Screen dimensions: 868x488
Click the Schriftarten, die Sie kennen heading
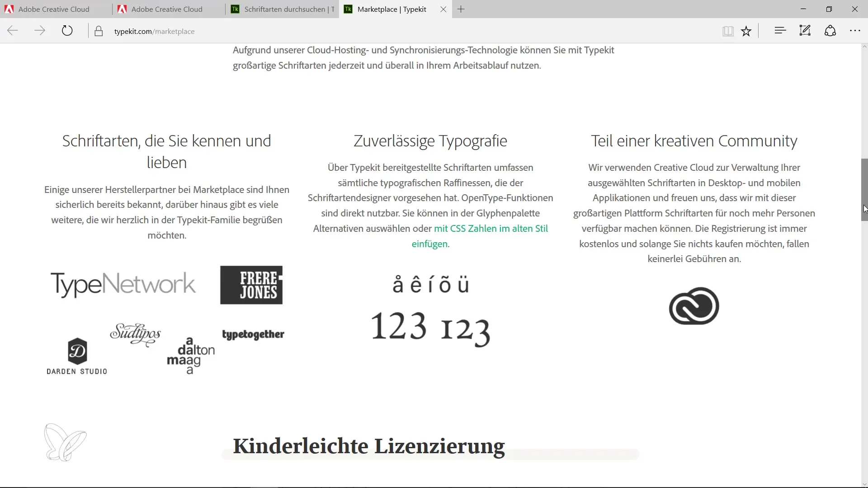click(167, 151)
